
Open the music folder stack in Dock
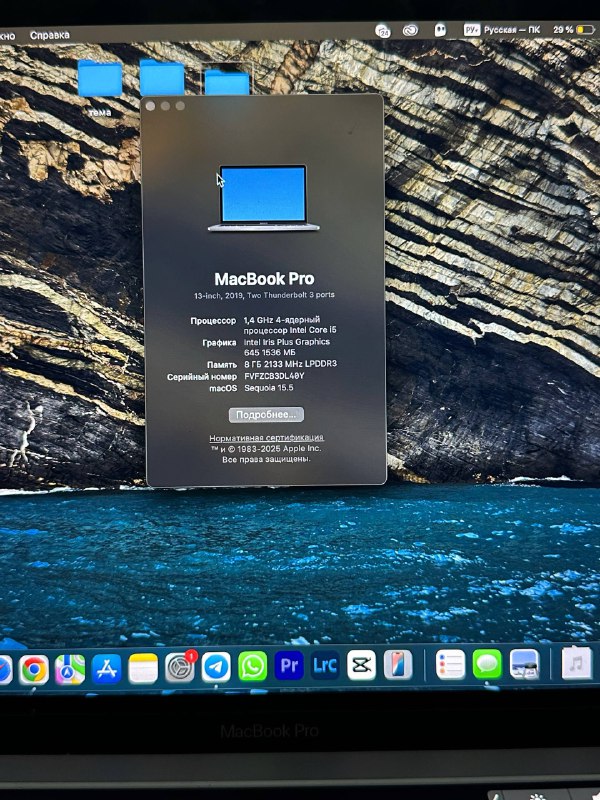(x=577, y=664)
